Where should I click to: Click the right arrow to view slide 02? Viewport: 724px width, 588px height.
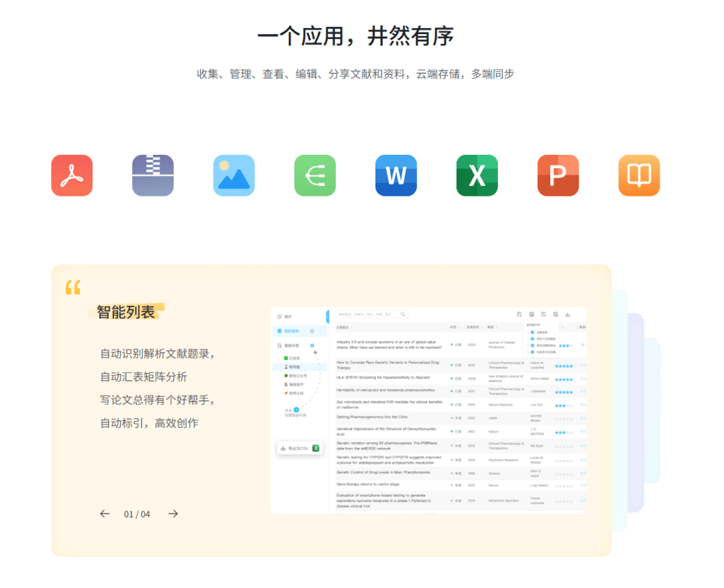click(x=172, y=514)
